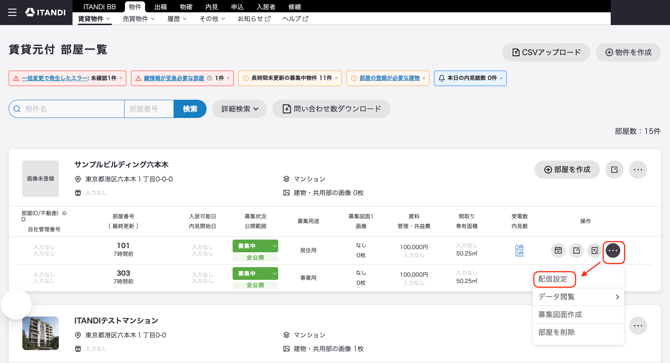Screen dimensions: 670x363
Task: Click help icon beside 部屋ID/不動産ID header
Action: 65,213
